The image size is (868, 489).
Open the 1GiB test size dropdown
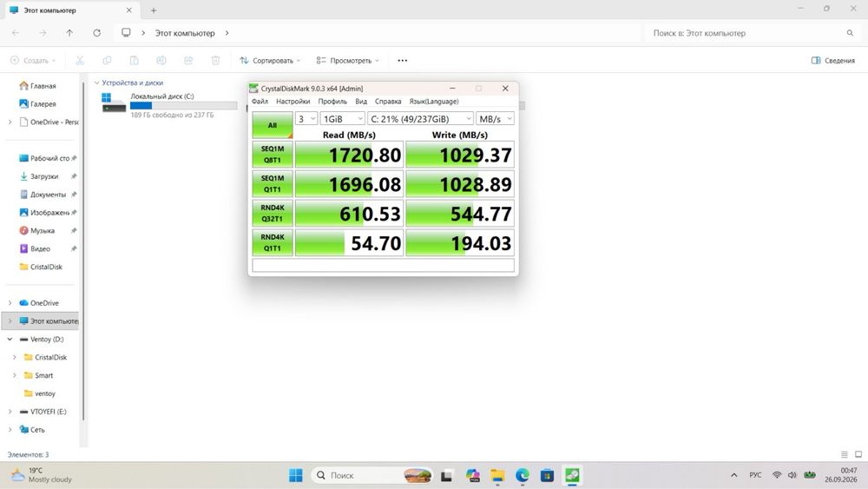coord(342,118)
